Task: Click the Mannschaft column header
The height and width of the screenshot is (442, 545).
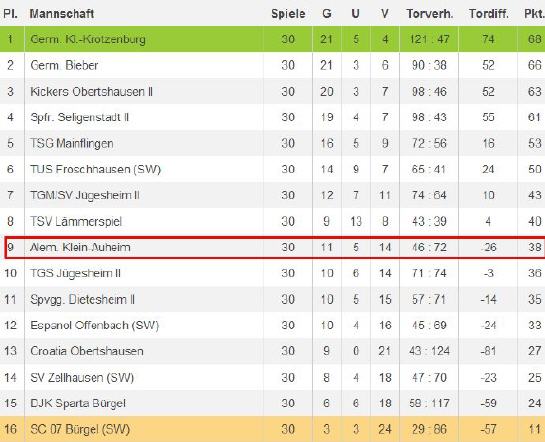Action: [62, 14]
